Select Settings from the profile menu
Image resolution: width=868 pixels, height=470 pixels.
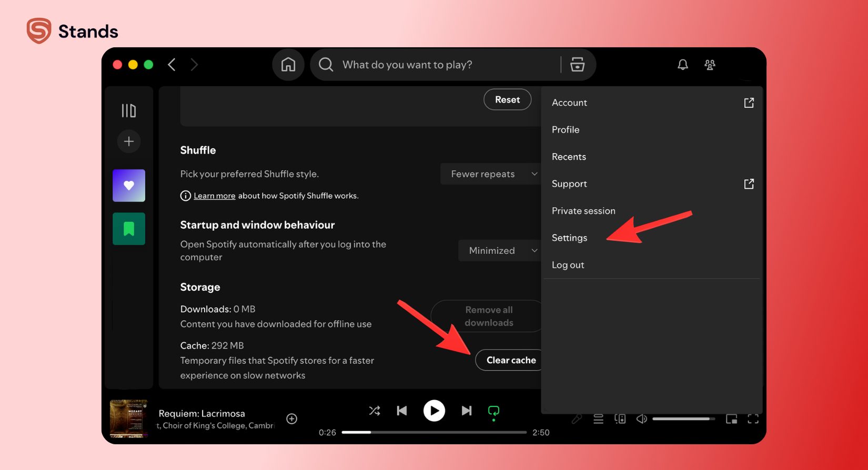[x=569, y=238]
